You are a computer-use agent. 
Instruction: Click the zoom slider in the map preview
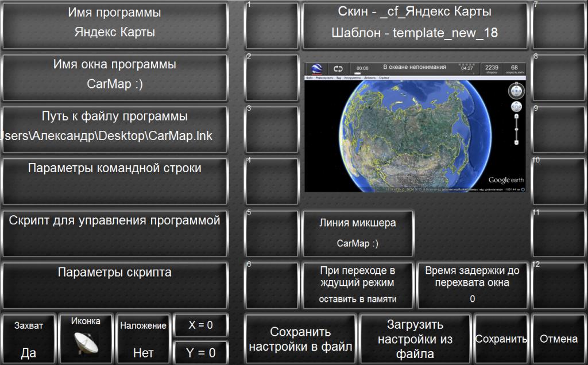[516, 129]
